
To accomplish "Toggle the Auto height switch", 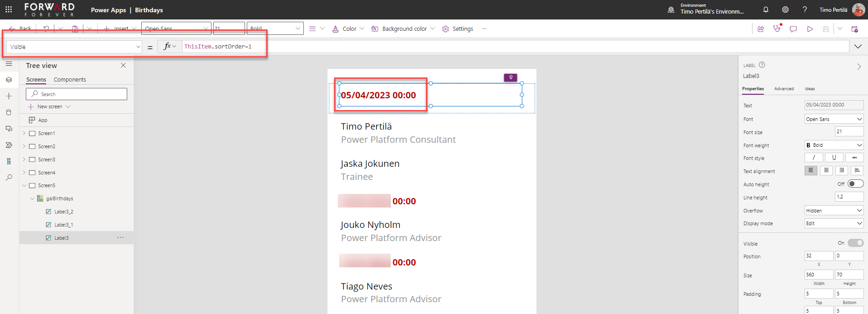I will 855,184.
